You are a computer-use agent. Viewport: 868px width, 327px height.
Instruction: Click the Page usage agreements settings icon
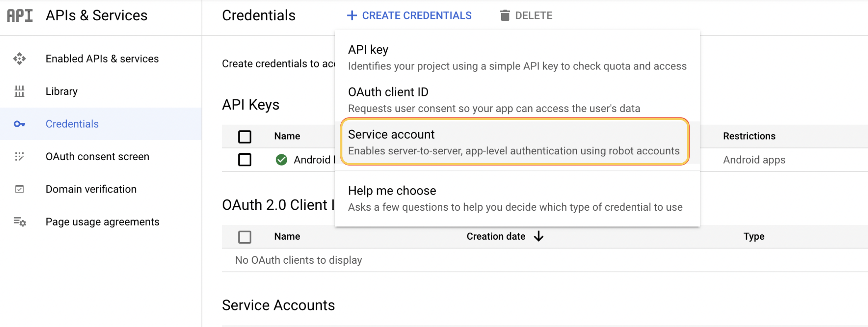19,222
